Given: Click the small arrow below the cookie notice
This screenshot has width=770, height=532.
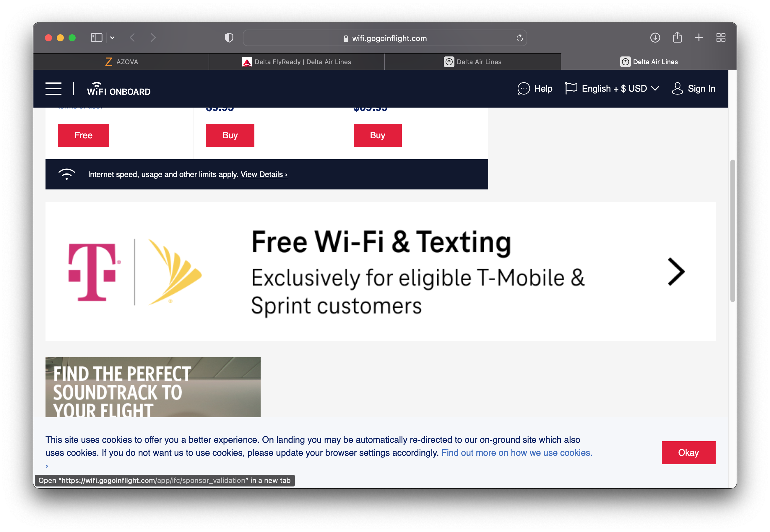Looking at the screenshot, I should (x=47, y=466).
